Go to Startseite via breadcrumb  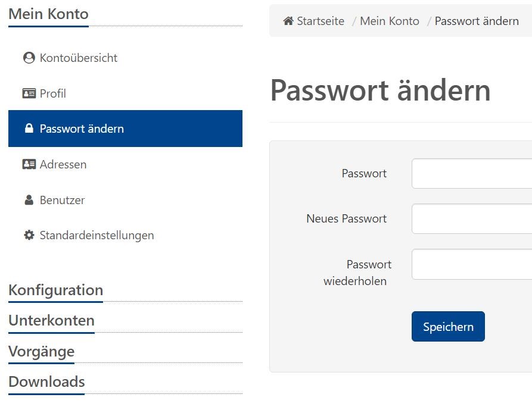(321, 21)
